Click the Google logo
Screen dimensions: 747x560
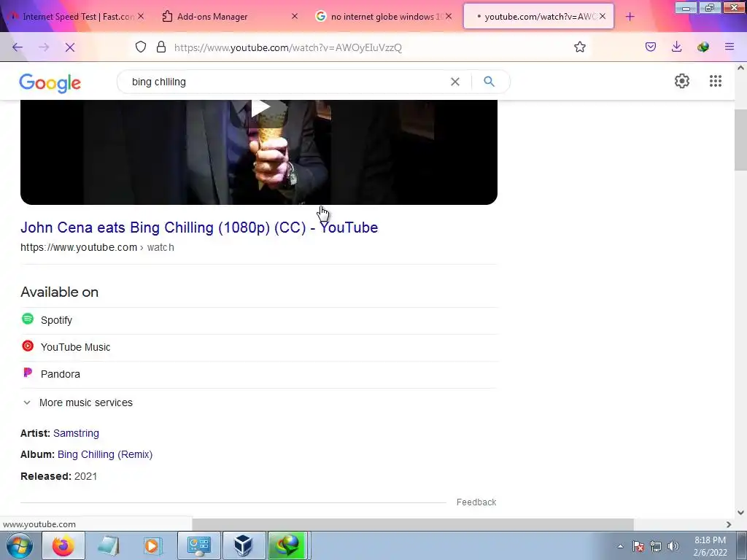[50, 83]
